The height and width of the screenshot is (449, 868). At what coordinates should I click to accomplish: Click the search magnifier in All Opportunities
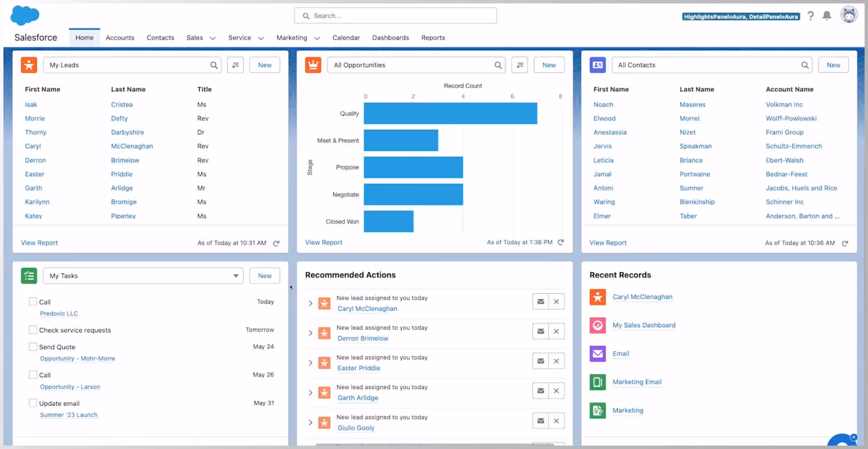coord(498,65)
